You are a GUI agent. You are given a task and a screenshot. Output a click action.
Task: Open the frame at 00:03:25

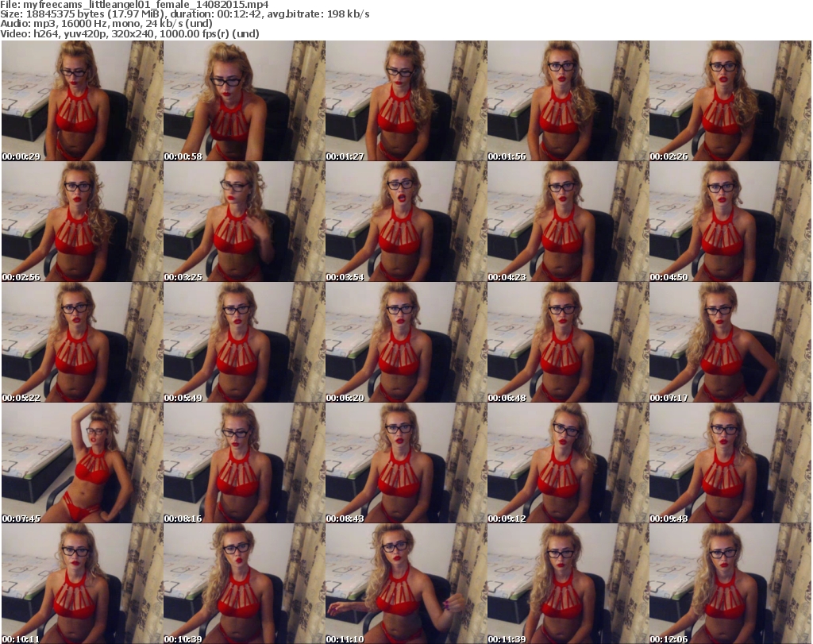245,222
